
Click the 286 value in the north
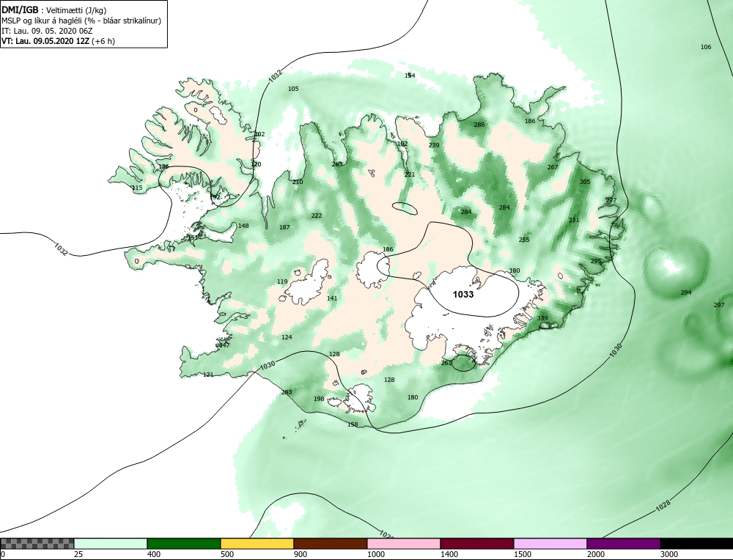point(479,125)
